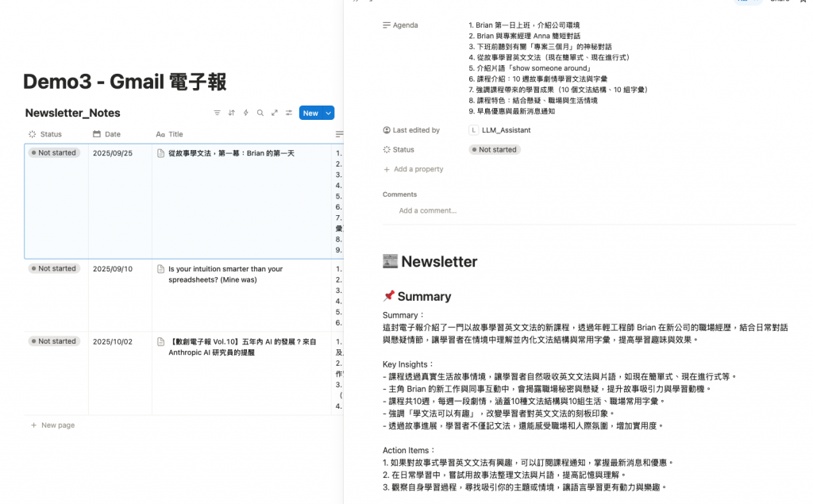Click the Key Insights： line

[x=409, y=364]
